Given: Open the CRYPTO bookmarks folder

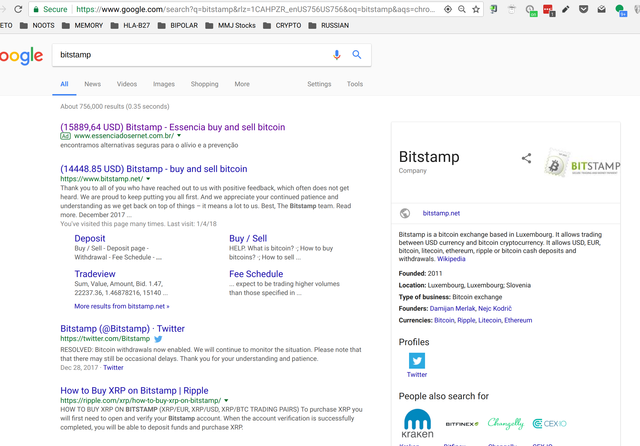Looking at the screenshot, I should tap(282, 25).
